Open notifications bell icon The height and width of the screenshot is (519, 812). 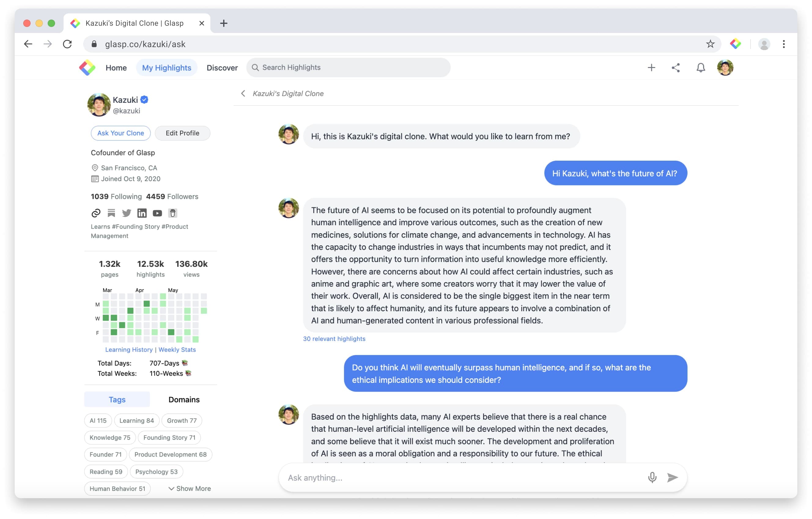tap(700, 68)
